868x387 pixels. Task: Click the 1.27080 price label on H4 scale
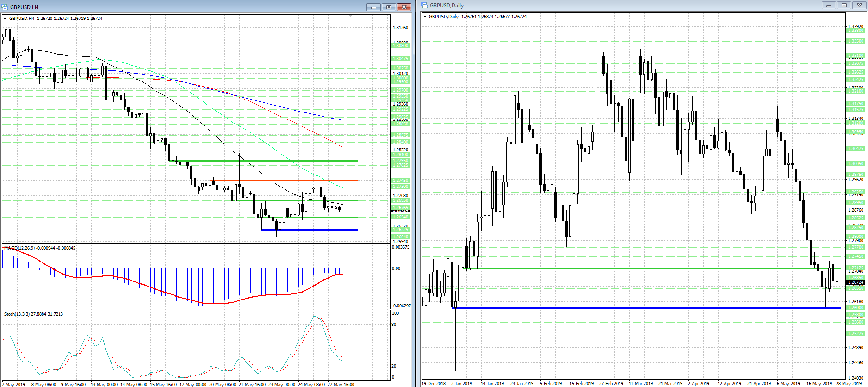pos(401,196)
